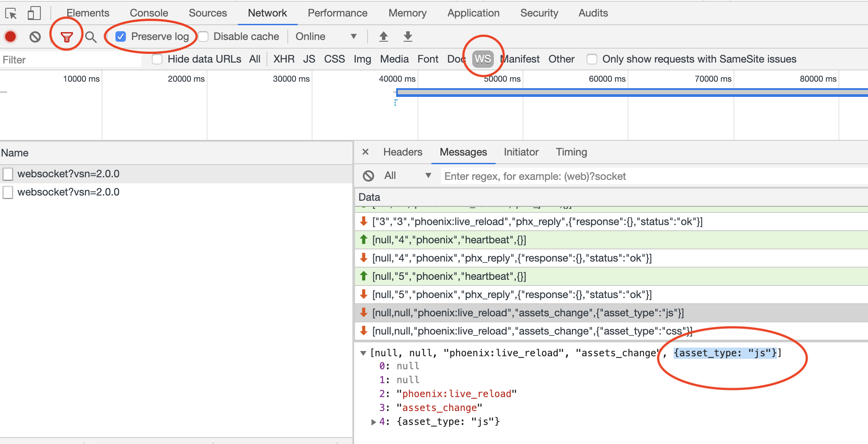Open the Memory tab
Viewport: 868px width, 444px height.
(407, 13)
